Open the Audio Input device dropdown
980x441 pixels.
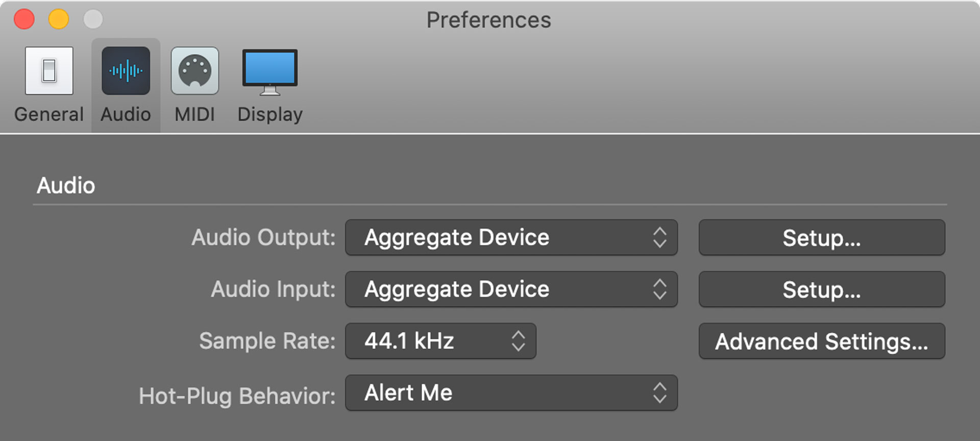coord(511,289)
